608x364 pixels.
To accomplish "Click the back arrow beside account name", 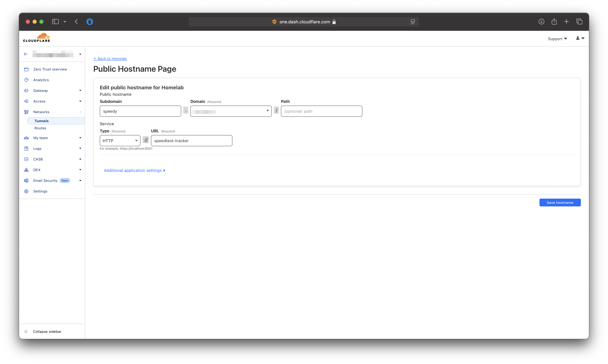I will coord(26,54).
